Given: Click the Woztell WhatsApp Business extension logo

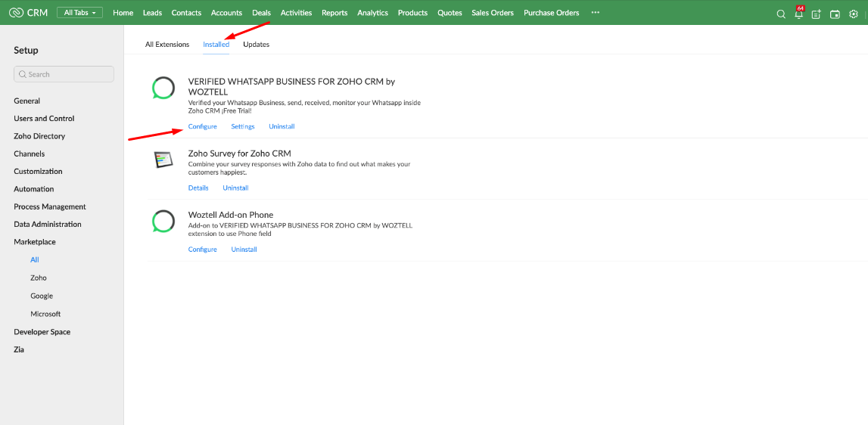Looking at the screenshot, I should point(163,88).
